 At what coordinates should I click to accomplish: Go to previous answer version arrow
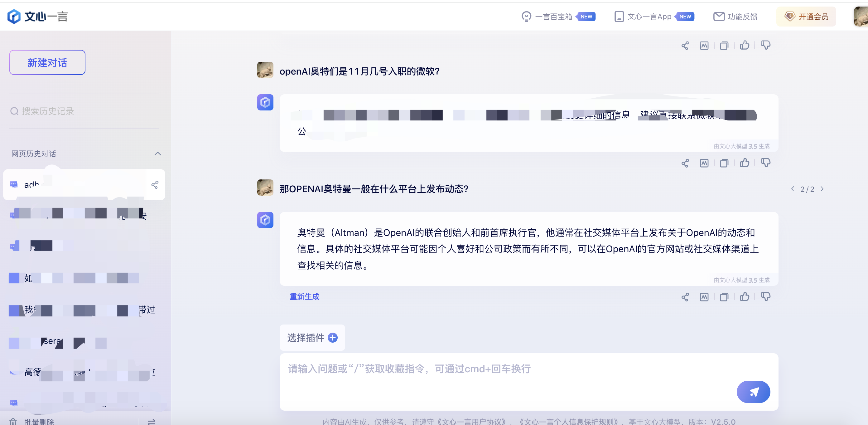coord(793,189)
